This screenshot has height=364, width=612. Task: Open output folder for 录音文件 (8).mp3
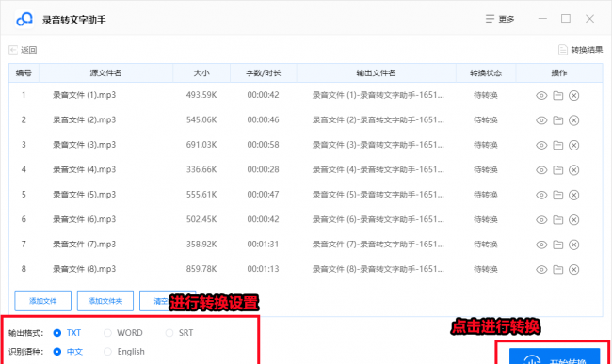[557, 270]
